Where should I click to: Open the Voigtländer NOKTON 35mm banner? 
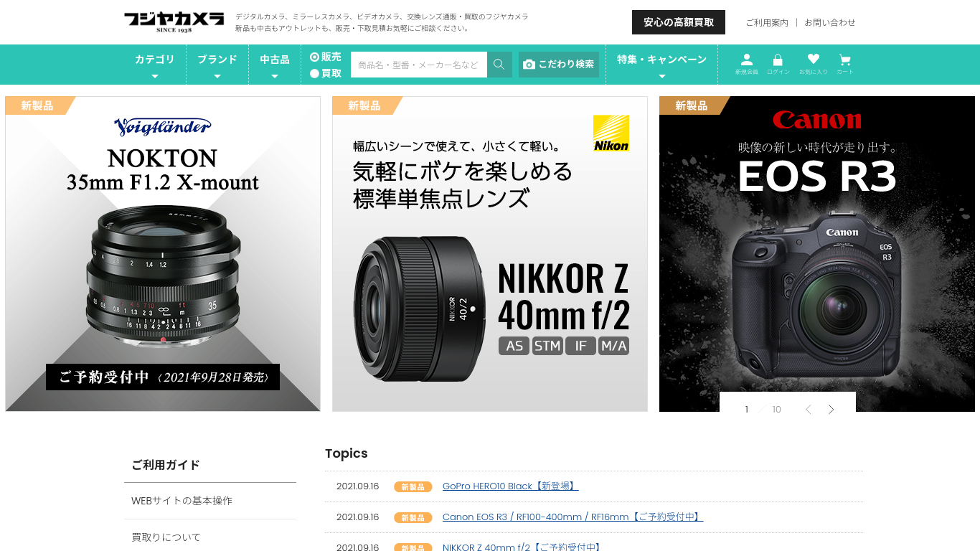coord(163,254)
